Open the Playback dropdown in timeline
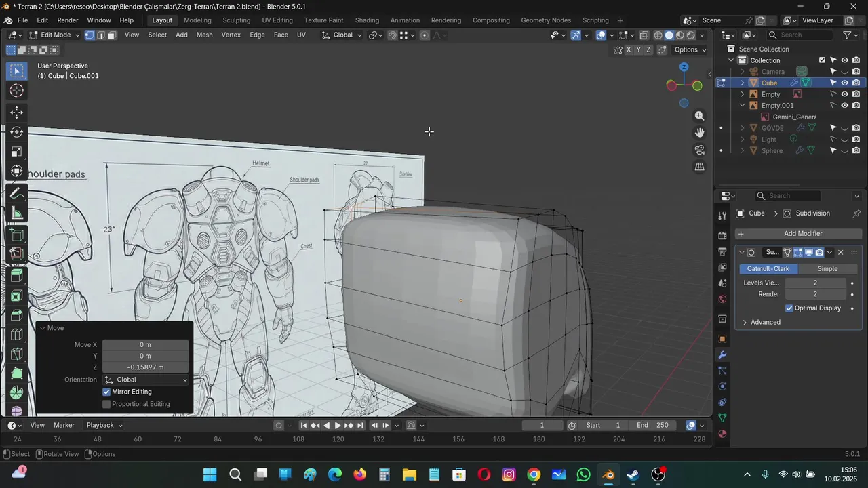Image resolution: width=868 pixels, height=488 pixels. point(104,425)
